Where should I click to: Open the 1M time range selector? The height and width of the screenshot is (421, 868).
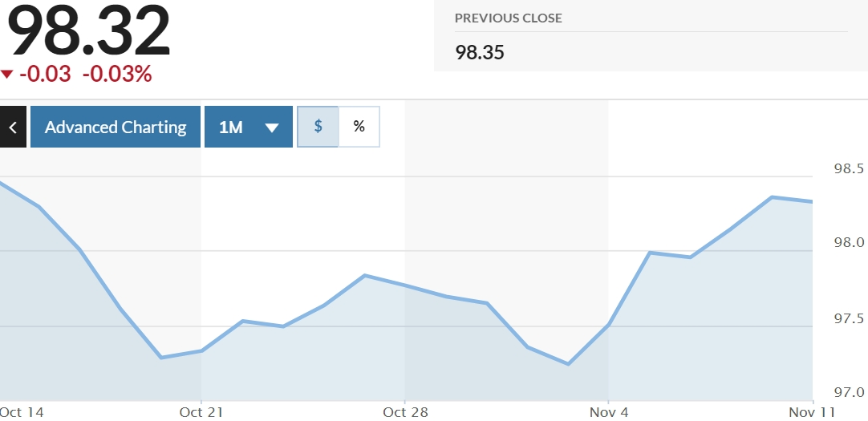[248, 127]
